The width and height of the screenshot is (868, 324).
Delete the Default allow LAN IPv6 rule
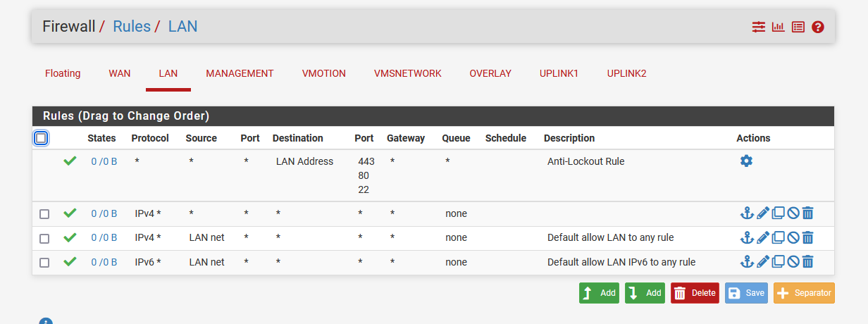click(x=807, y=261)
